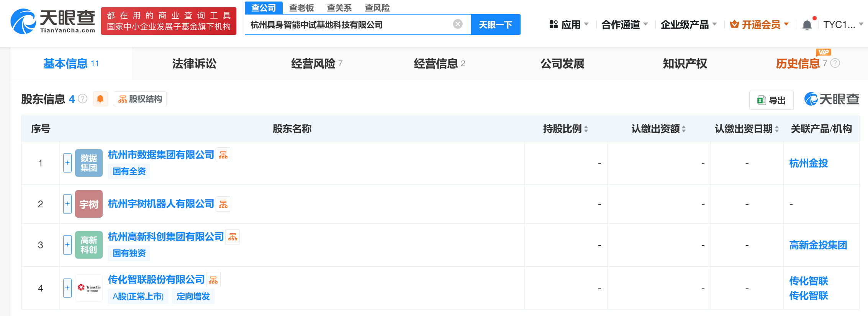
Task: Switch to the 查风险 search tab
Action: coord(377,8)
